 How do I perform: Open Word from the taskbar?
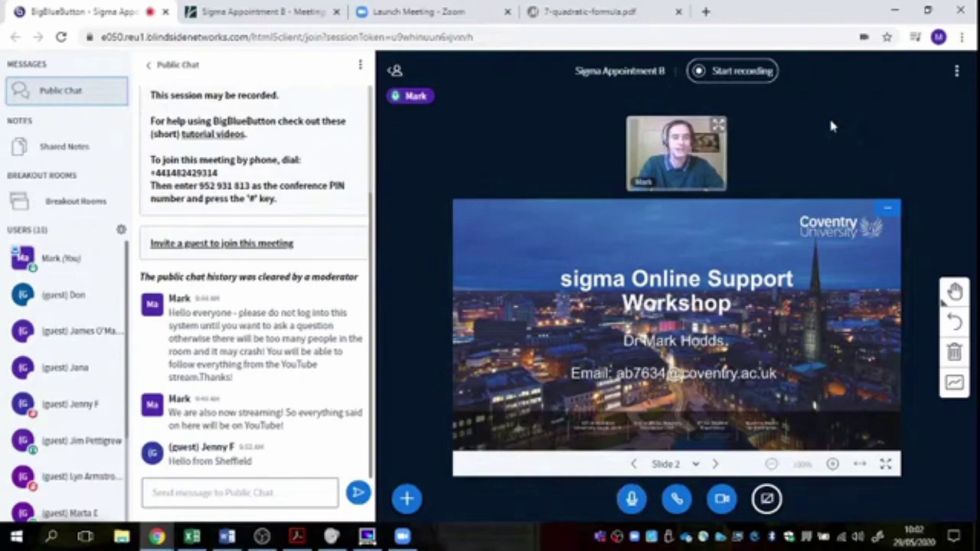(x=227, y=536)
